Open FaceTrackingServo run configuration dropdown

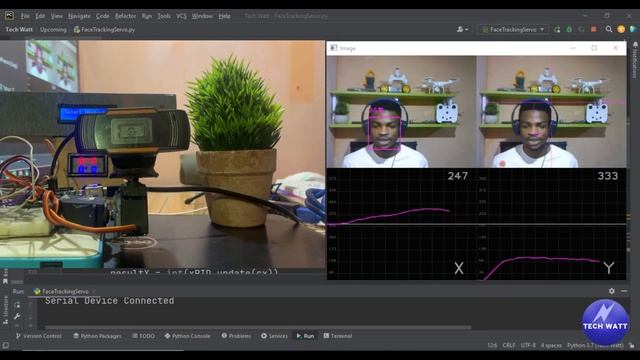pyautogui.click(x=513, y=29)
